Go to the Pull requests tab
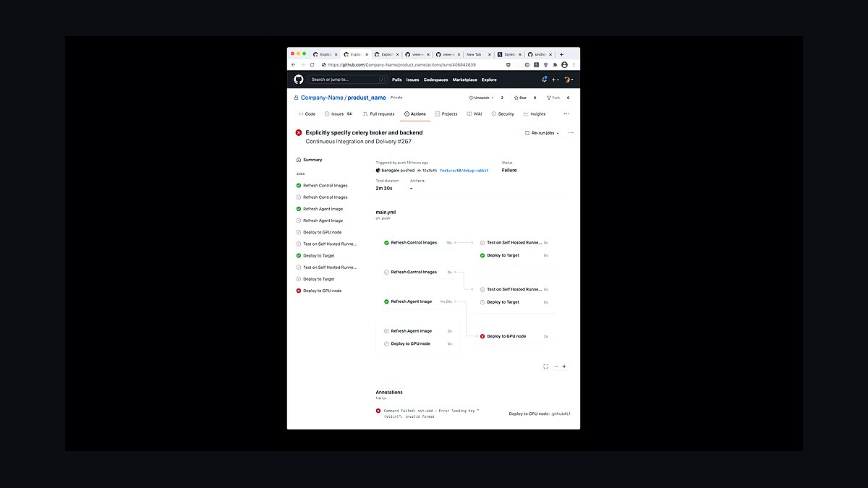 378,114
